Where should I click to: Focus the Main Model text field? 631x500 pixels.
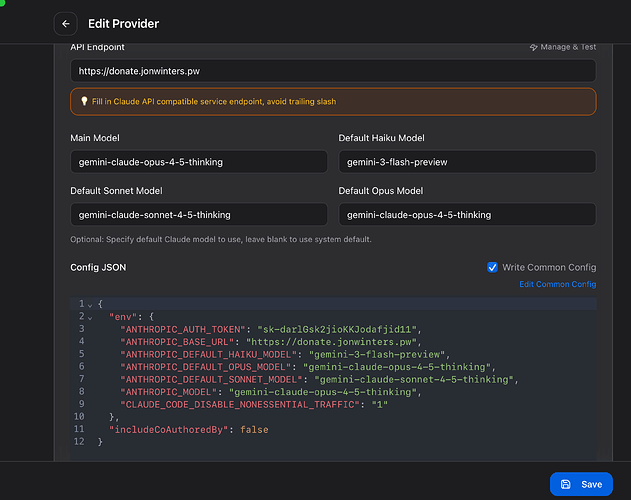tap(198, 162)
